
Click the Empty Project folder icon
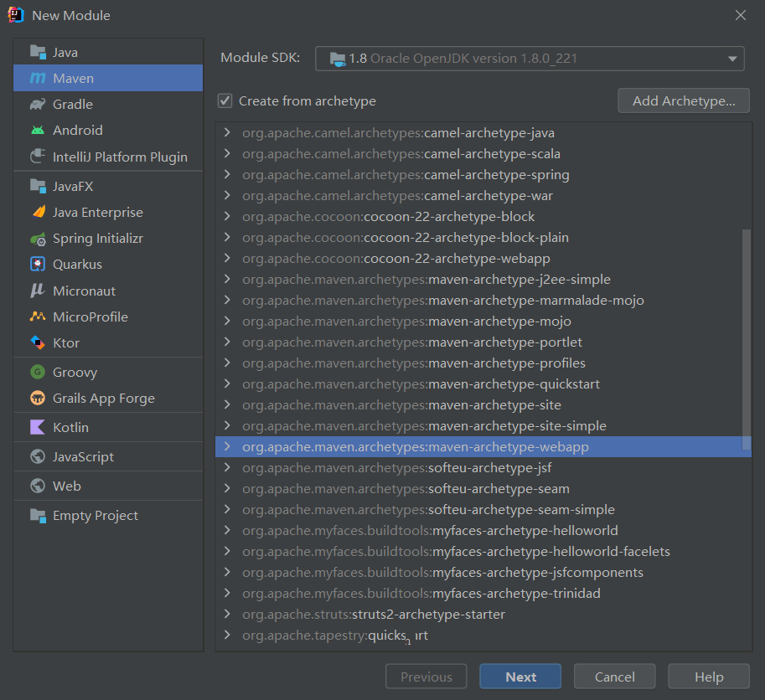point(38,515)
